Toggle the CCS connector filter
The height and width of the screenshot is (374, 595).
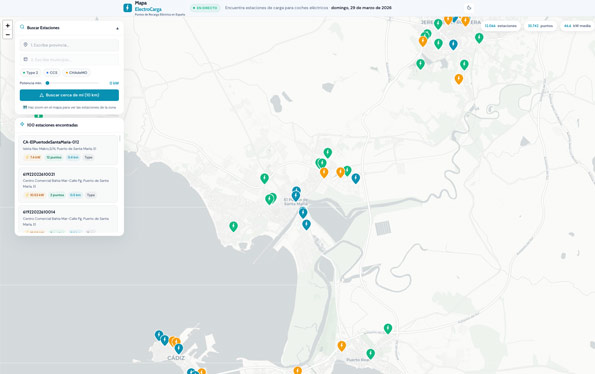(52, 72)
